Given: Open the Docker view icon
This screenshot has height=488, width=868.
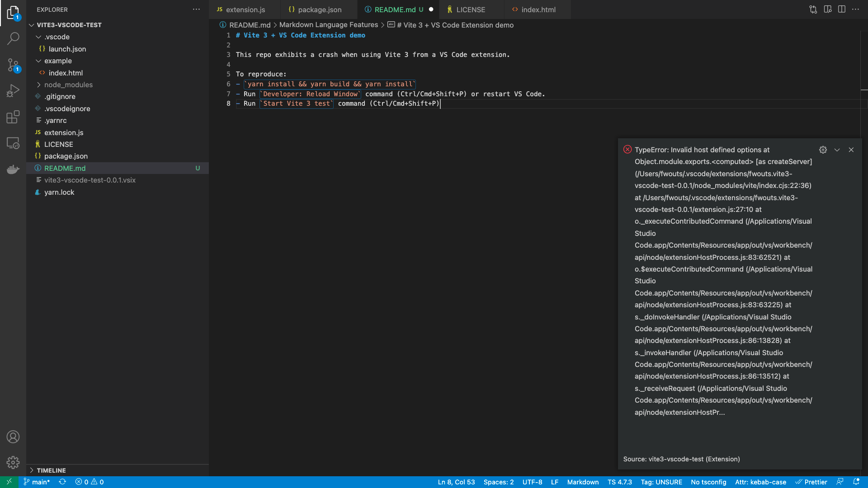Looking at the screenshot, I should coord(13,169).
